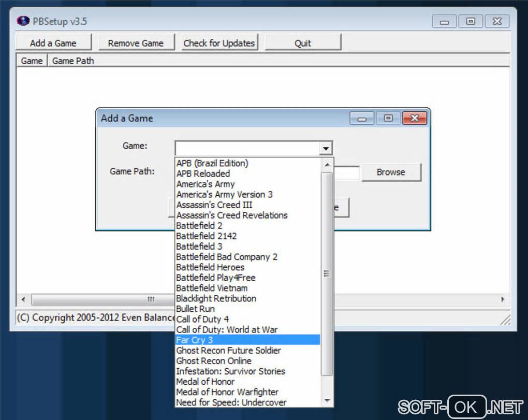528x420 pixels.
Task: Select APB Reloaded from the list
Action: pyautogui.click(x=247, y=174)
